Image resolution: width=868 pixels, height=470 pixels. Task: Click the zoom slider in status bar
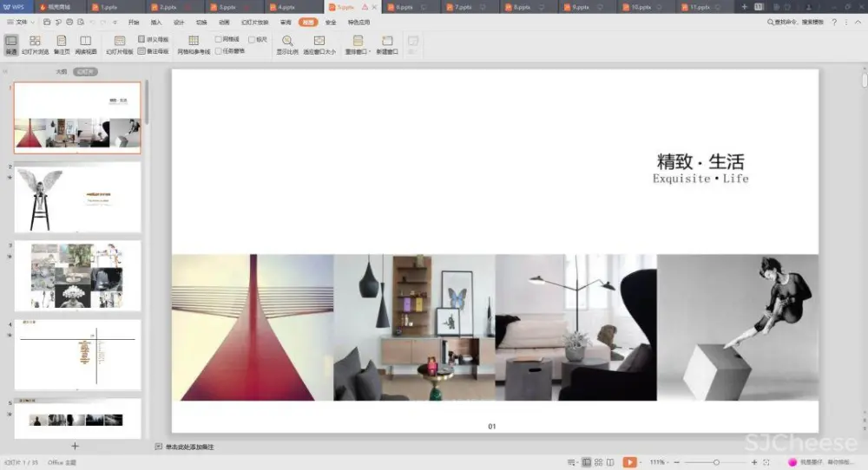click(x=716, y=462)
